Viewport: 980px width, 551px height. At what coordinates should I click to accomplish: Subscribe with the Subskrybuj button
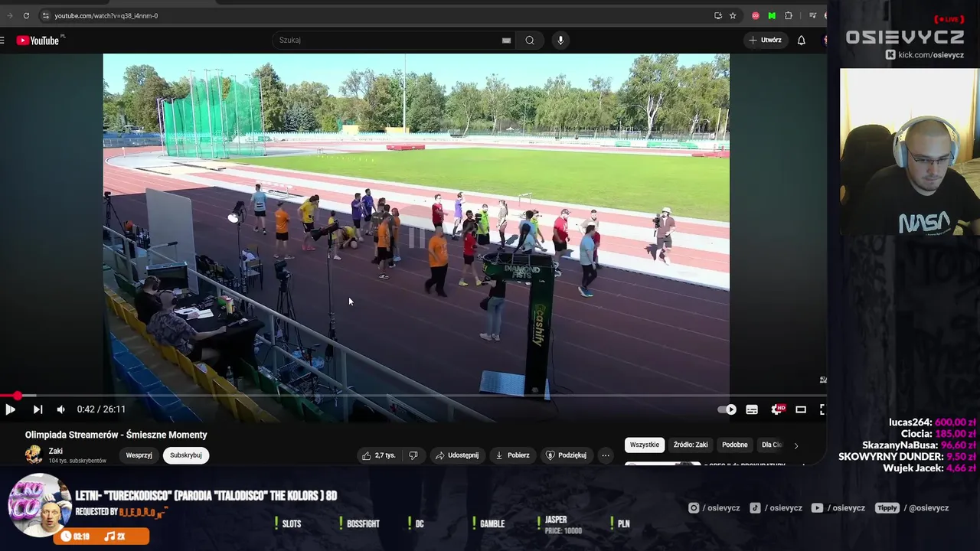tap(186, 455)
